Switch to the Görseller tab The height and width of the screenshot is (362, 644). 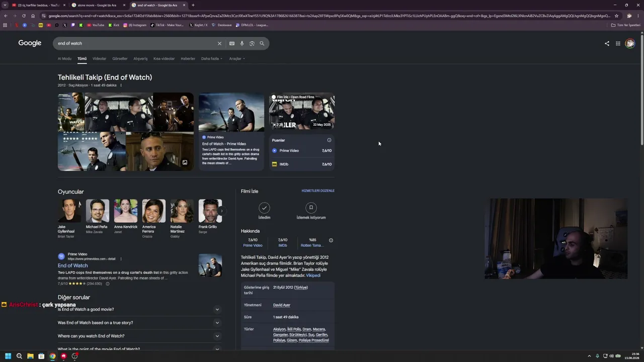[x=120, y=58]
